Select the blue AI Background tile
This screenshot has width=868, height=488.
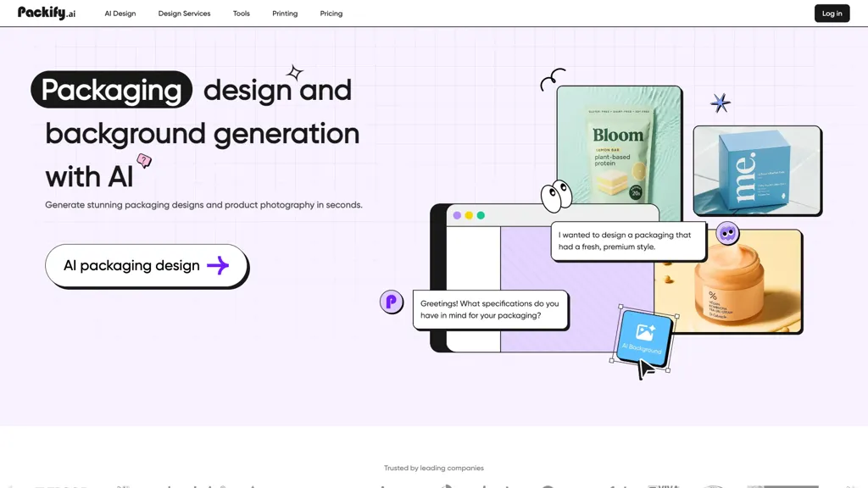tap(643, 338)
